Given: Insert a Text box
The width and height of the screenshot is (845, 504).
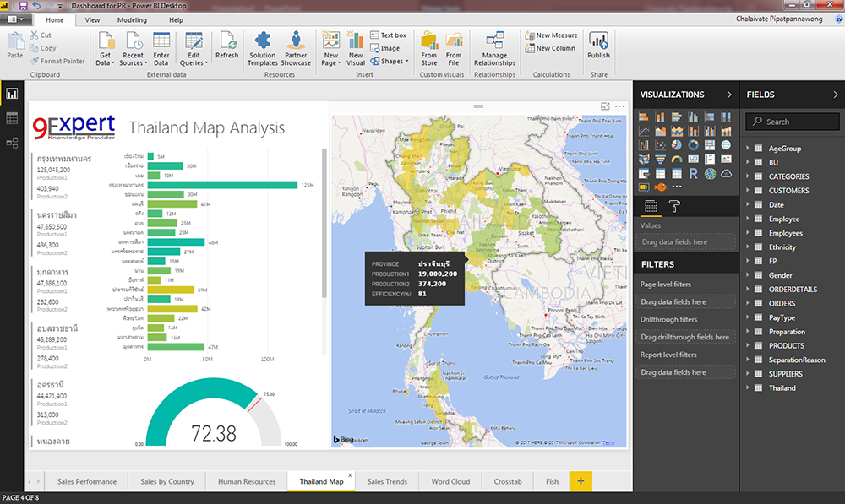Looking at the screenshot, I should pos(388,35).
